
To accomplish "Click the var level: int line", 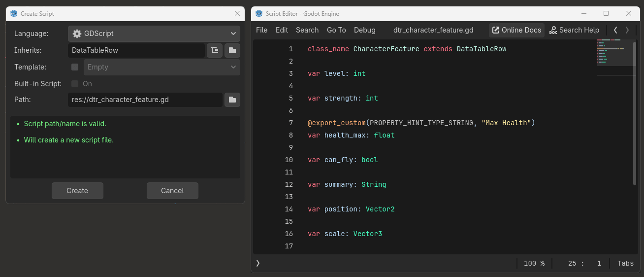I will [336, 73].
